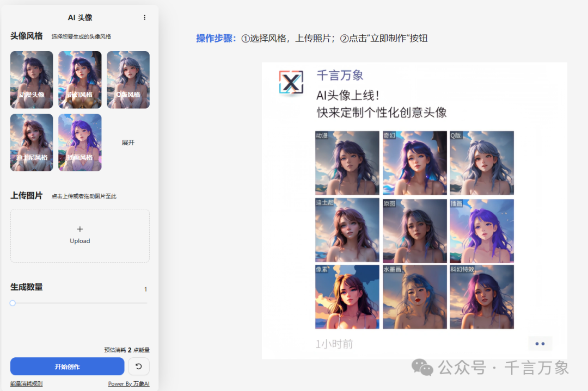Click the 千言万象 X logo avatar
Viewport: 588px width, 391px height.
[291, 83]
